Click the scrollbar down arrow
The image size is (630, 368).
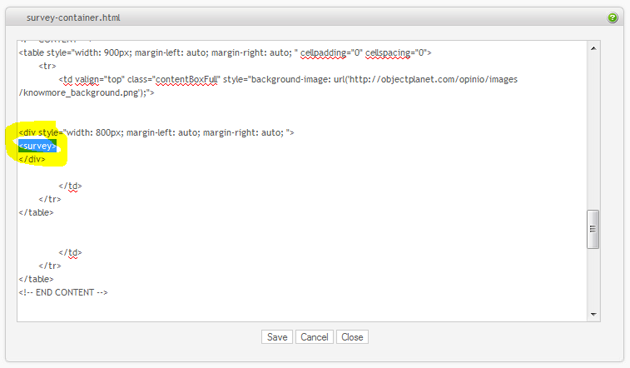click(x=593, y=314)
